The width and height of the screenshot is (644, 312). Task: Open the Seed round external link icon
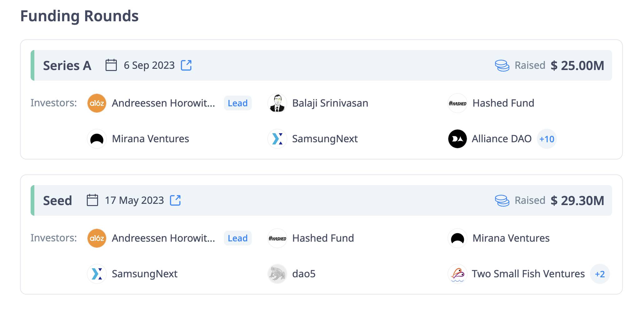coord(176,200)
